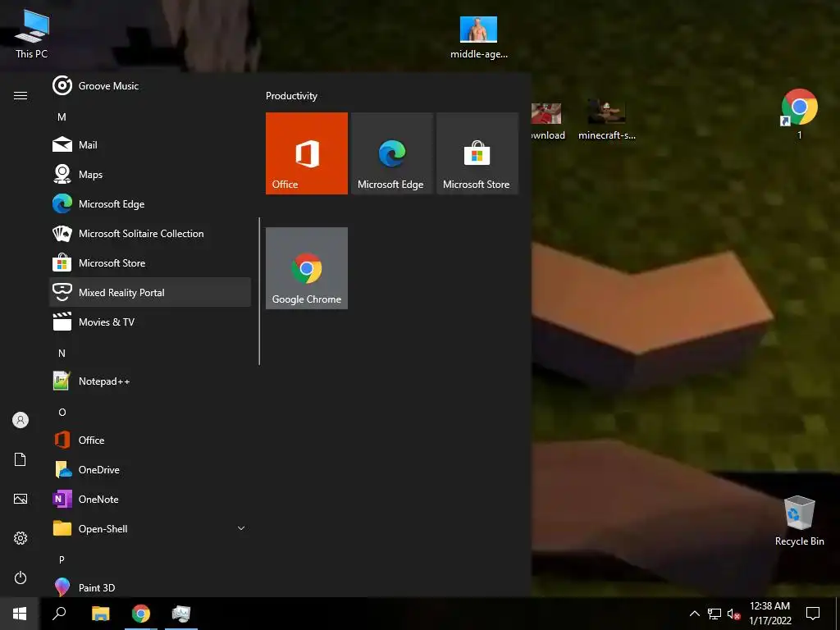This screenshot has height=630, width=840.
Task: Click the Productivity group title
Action: coord(291,96)
